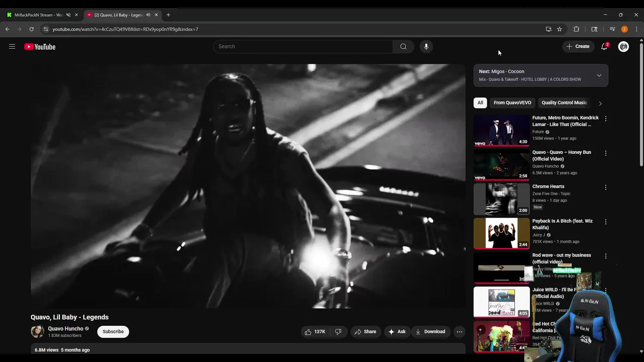Click the Ask button

(x=397, y=332)
